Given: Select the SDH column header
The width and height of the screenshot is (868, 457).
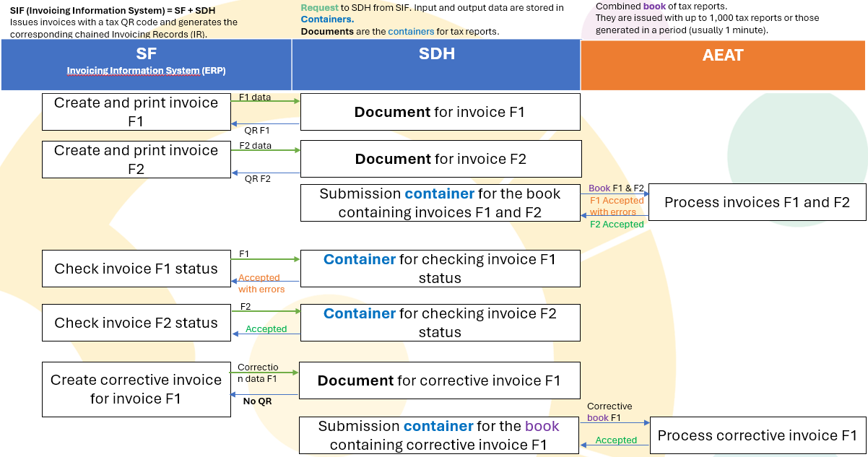Looking at the screenshot, I should (x=436, y=54).
